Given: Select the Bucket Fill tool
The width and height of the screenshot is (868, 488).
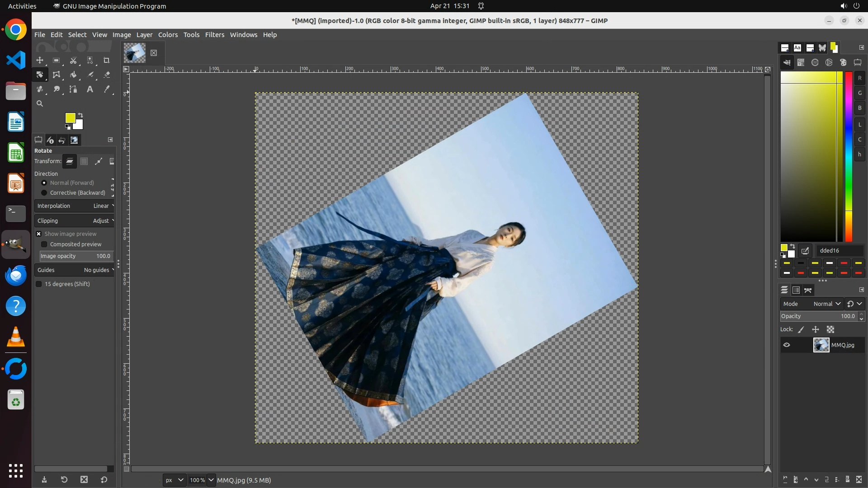Looking at the screenshot, I should [x=73, y=75].
